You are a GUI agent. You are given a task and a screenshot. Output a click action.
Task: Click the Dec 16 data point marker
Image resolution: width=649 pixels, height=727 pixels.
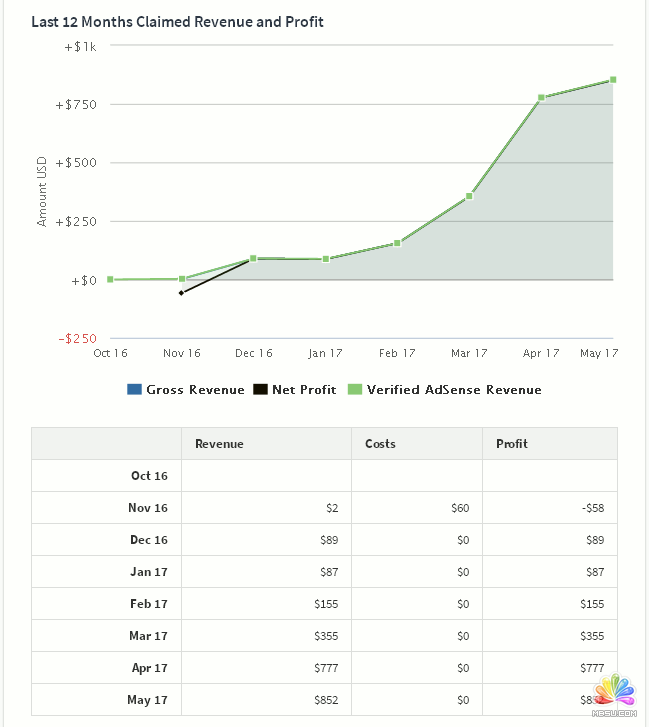pyautogui.click(x=253, y=258)
